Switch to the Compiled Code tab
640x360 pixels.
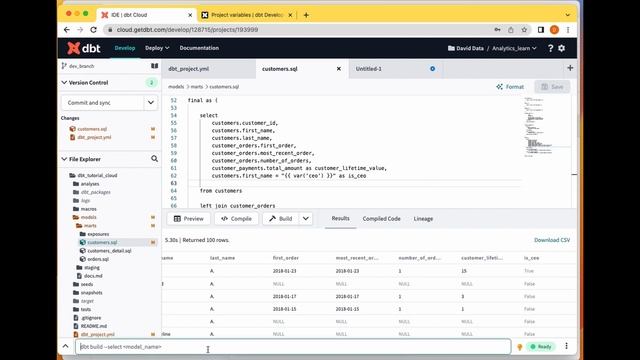[381, 219]
